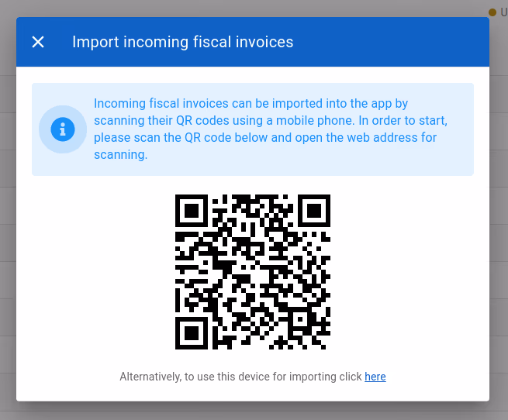Click the info text about scanning QR codes
This screenshot has height=420, width=508.
[x=271, y=129]
